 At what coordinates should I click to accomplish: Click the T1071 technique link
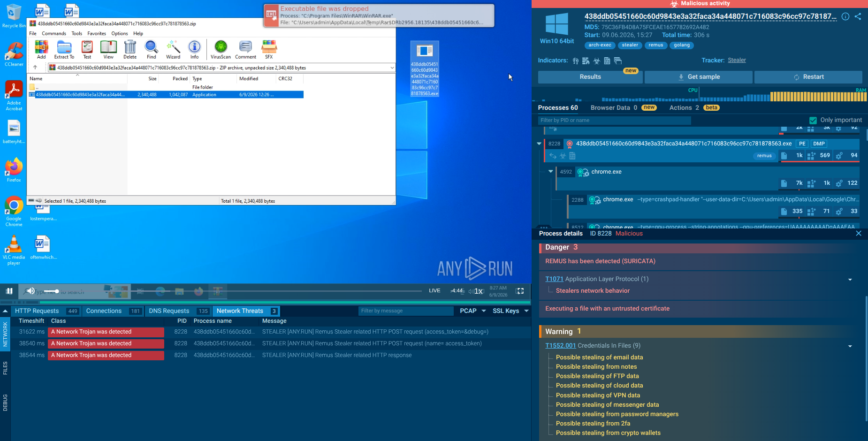pyautogui.click(x=554, y=279)
